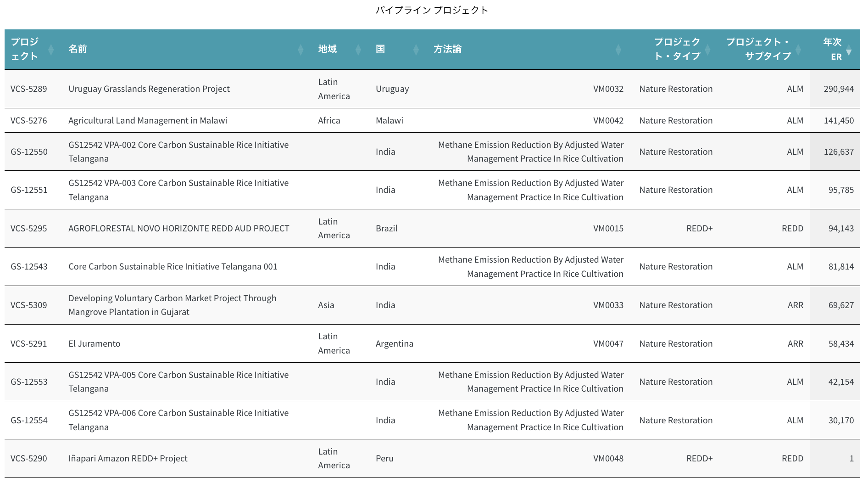Click sort icon beside 地域 header

click(x=358, y=50)
